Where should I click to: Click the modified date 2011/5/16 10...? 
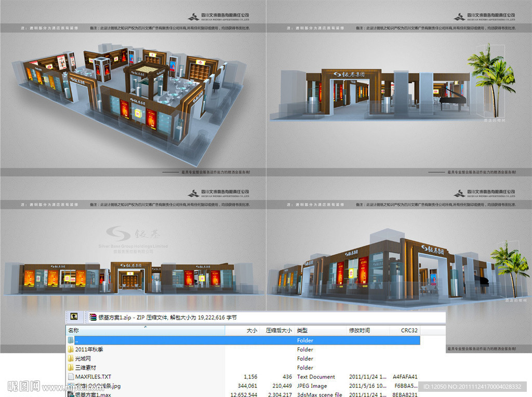[368, 386]
